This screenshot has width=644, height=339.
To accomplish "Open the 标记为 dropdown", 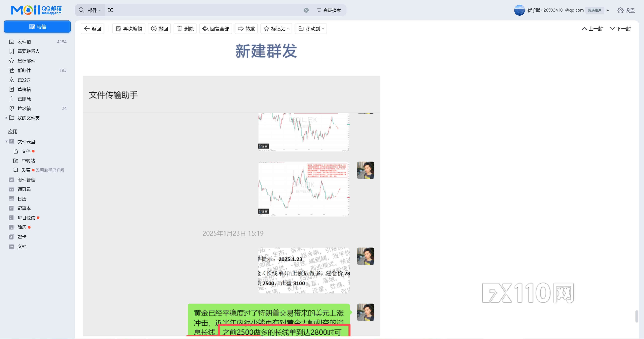I will pyautogui.click(x=277, y=29).
